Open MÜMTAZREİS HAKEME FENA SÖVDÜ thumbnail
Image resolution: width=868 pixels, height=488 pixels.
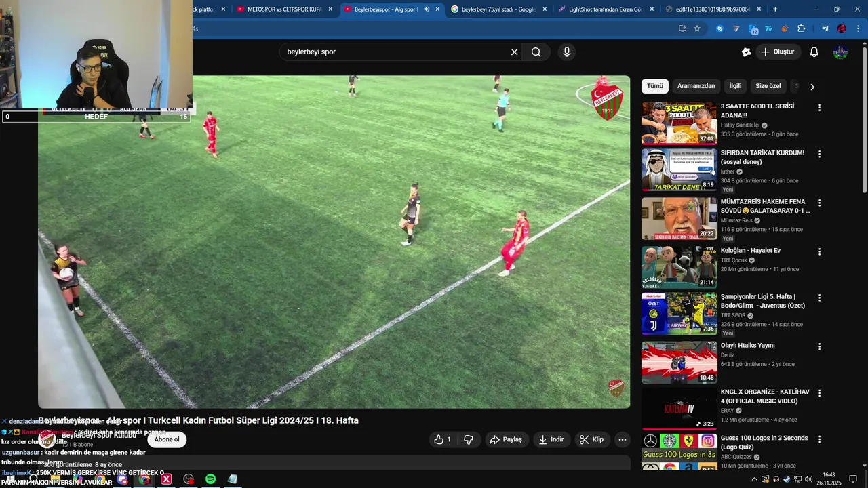[x=679, y=219]
